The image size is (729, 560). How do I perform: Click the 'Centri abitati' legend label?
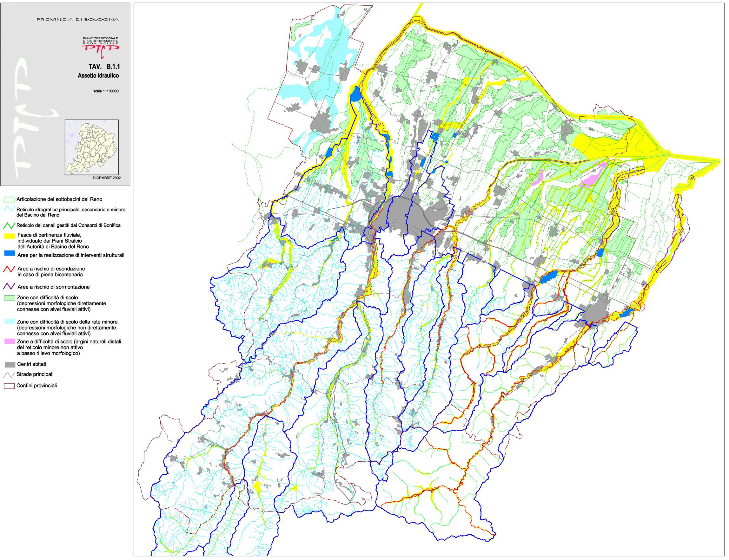[x=31, y=364]
